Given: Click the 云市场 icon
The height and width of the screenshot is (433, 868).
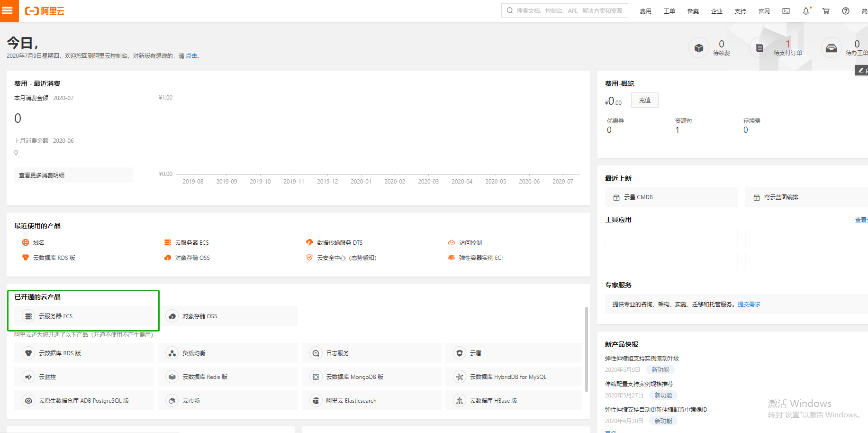Looking at the screenshot, I should click(x=172, y=401).
